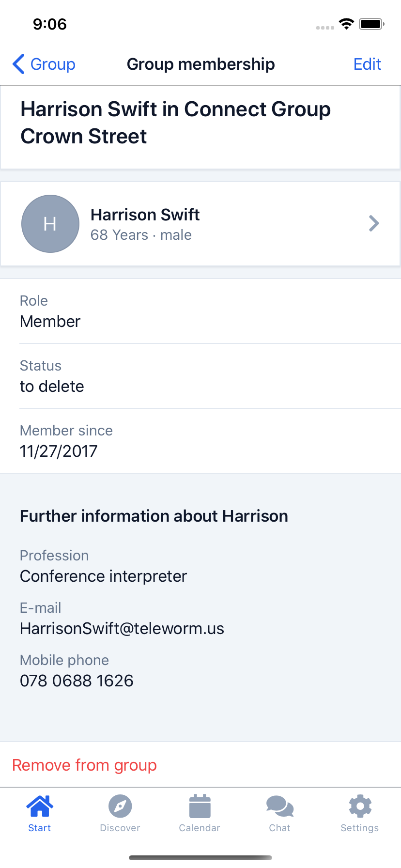Select the Status to delete row
Image resolution: width=401 pixels, height=868 pixels.
pos(200,376)
